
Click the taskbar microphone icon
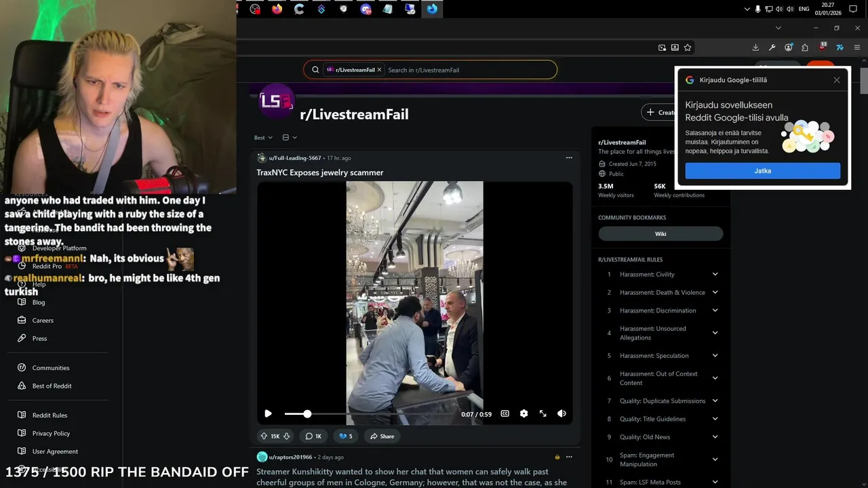point(757,9)
